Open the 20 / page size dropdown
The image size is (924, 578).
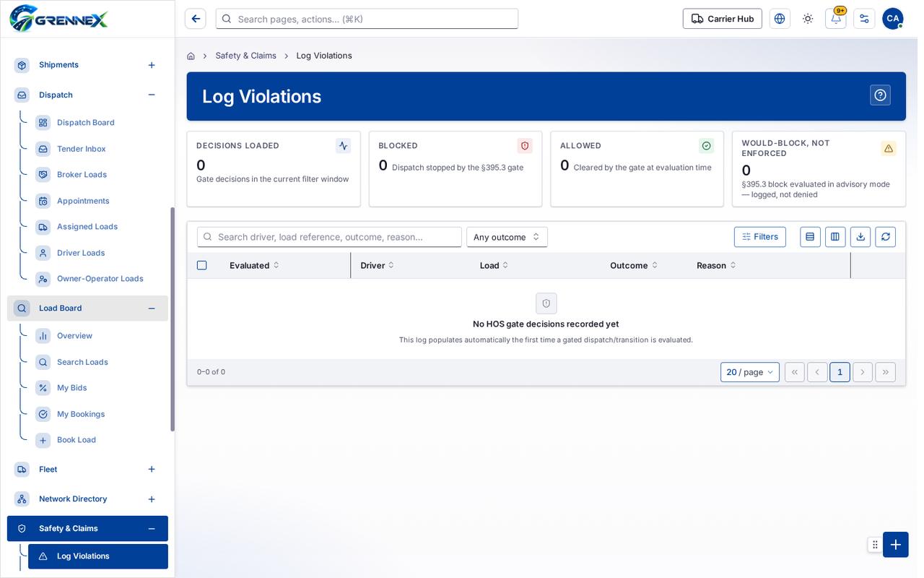(750, 372)
